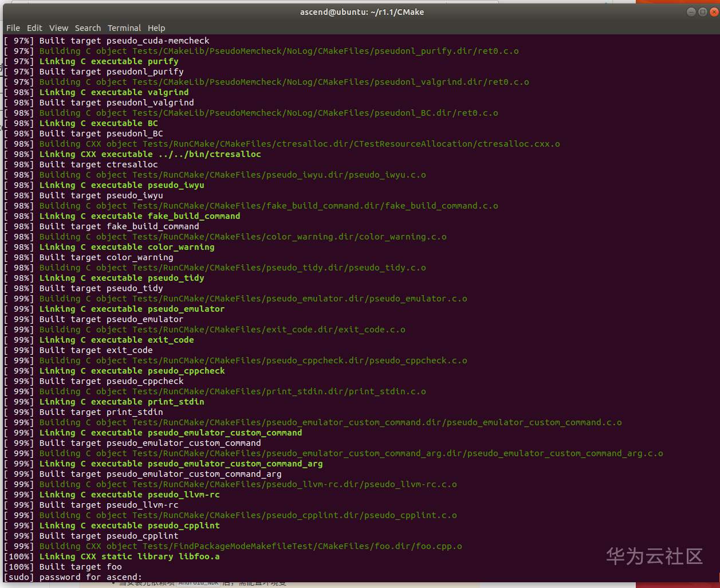Click line 'Built target pseudonl_purify'
Viewport: 720px width, 588px height.
[x=93, y=72]
